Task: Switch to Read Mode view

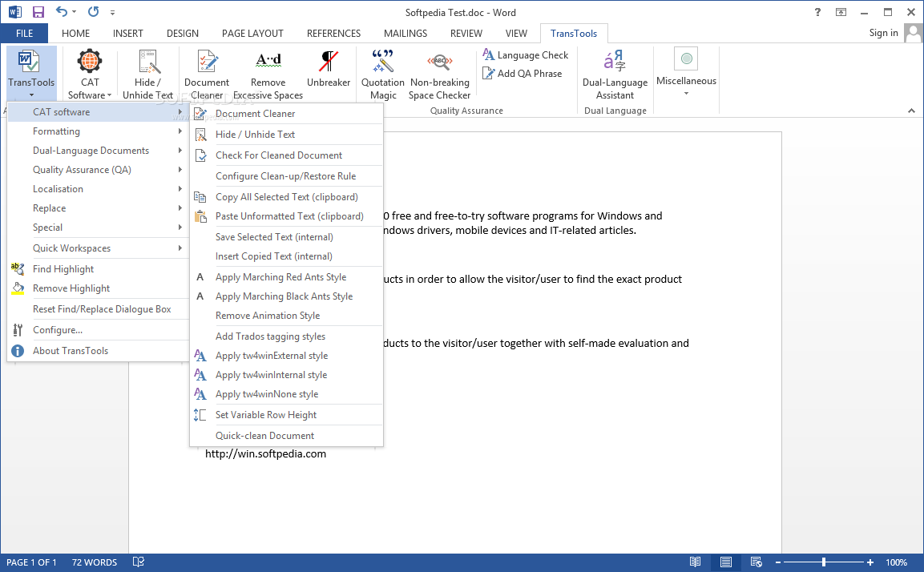Action: click(696, 562)
